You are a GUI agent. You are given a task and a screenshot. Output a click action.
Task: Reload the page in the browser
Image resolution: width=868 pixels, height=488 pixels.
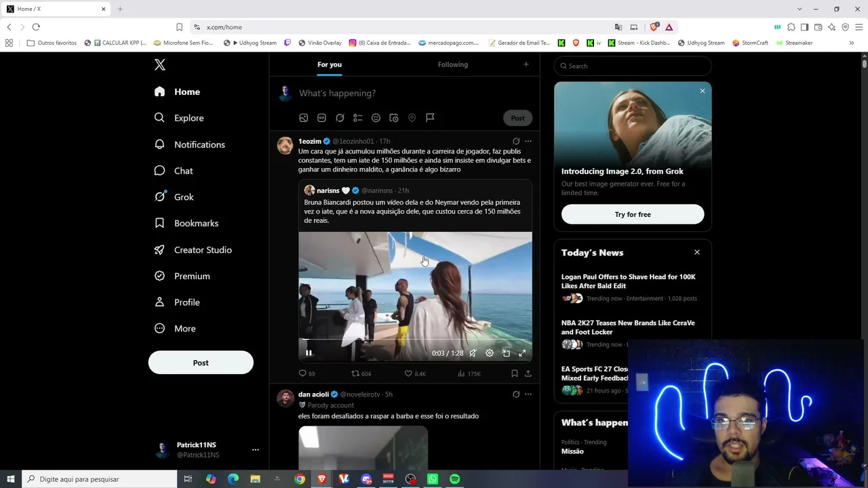point(36,27)
